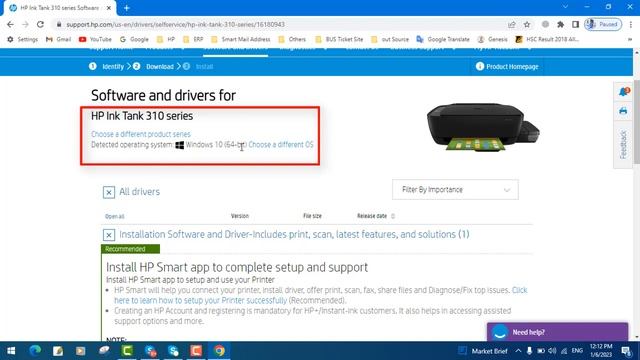Open the Windows Action Center notifications
This screenshot has height=360, width=640.
[x=627, y=351]
